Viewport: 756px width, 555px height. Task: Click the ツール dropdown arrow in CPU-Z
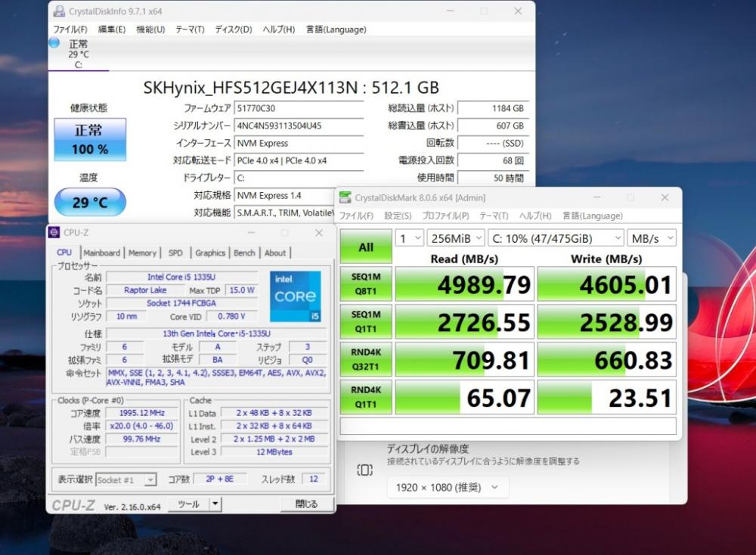coord(215,504)
